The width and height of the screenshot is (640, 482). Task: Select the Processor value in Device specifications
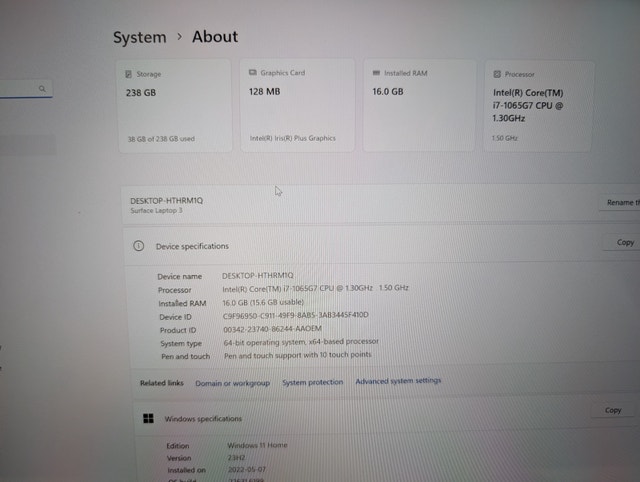click(x=315, y=288)
